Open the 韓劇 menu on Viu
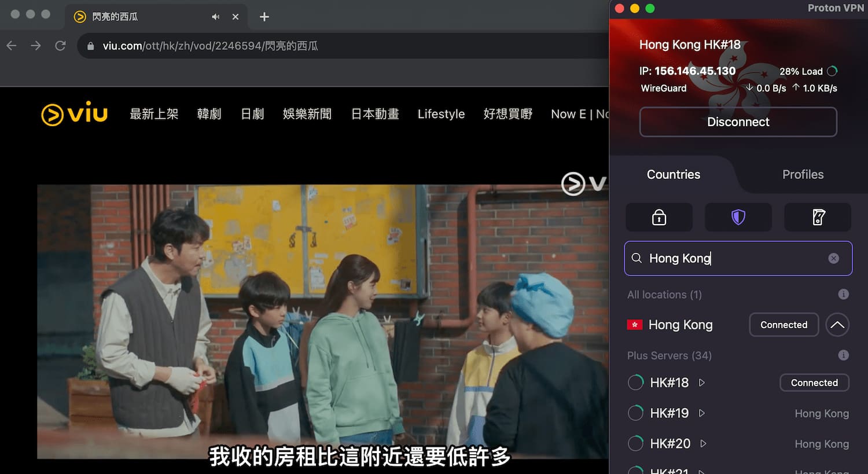Viewport: 868px width, 474px height. [209, 114]
